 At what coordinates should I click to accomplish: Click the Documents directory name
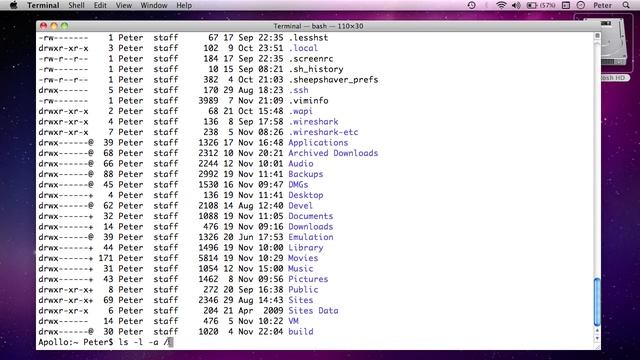(311, 216)
